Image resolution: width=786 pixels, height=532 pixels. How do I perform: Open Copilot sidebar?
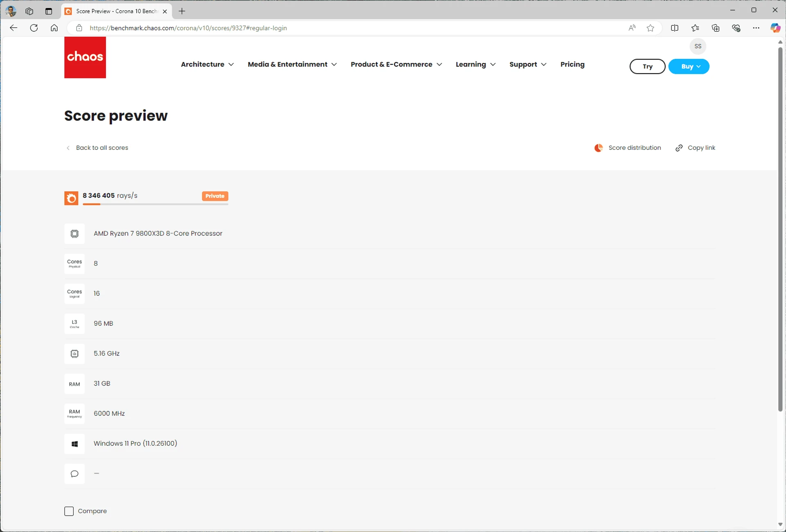tap(775, 28)
